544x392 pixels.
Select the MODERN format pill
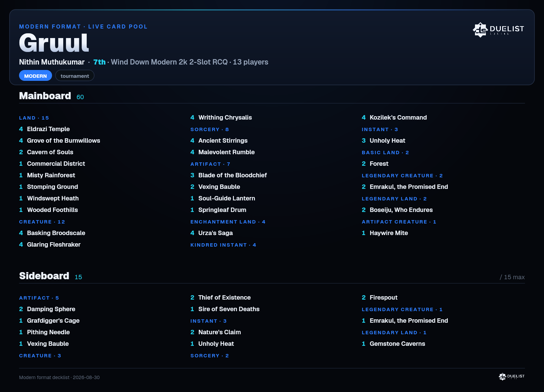tap(35, 76)
